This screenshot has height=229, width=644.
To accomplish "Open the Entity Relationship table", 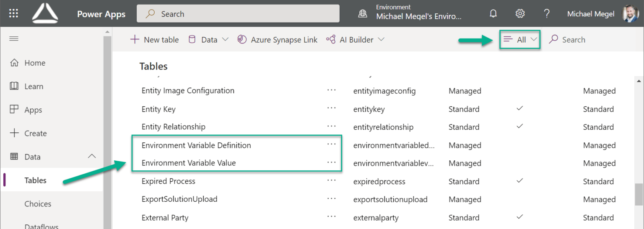I will (x=174, y=126).
